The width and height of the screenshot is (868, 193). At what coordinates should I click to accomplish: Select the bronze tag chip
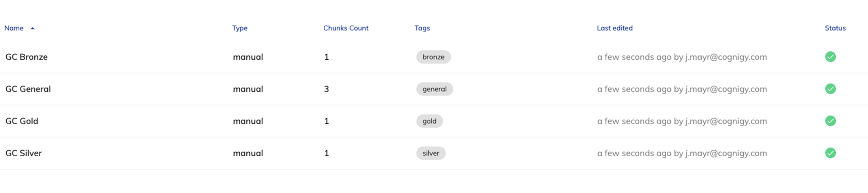[433, 57]
